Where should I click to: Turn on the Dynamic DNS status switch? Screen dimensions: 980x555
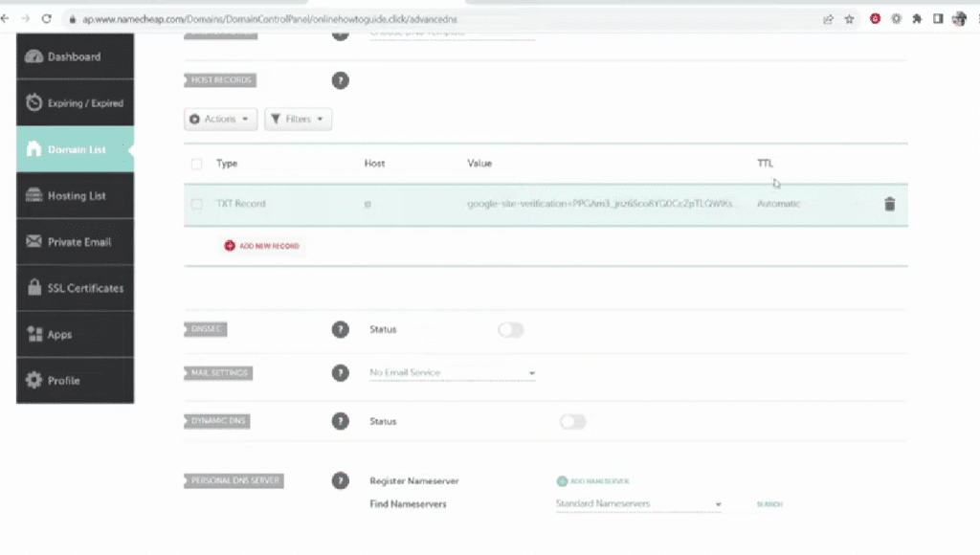pyautogui.click(x=572, y=421)
